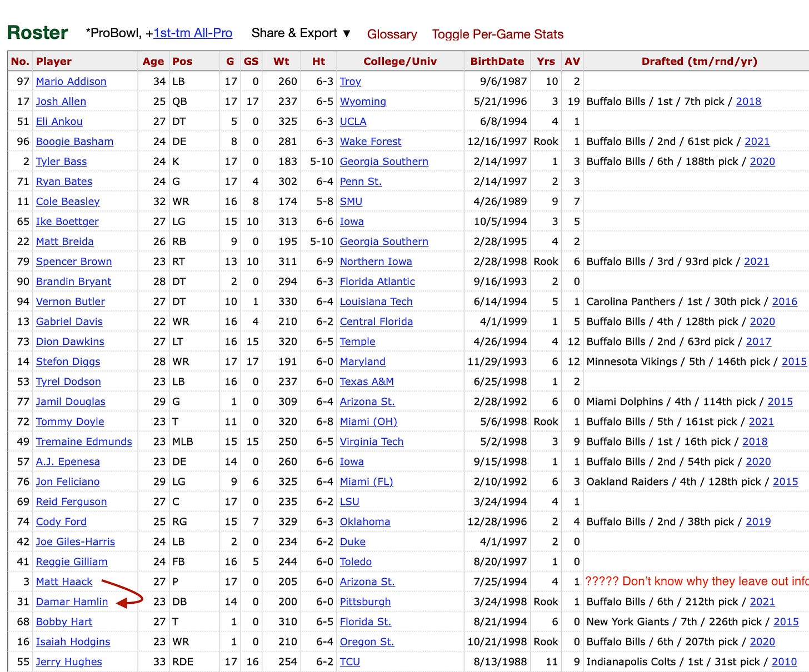Open Matt Haack's player page
Image resolution: width=809 pixels, height=672 pixels.
tap(64, 581)
